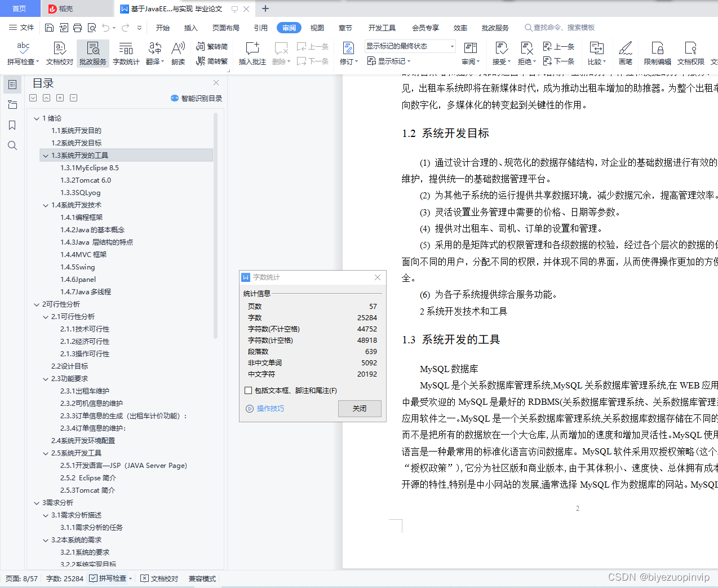Select 1.3.1MyEclipse 8.5 in outline
Image resolution: width=718 pixels, height=588 pixels.
tap(90, 168)
